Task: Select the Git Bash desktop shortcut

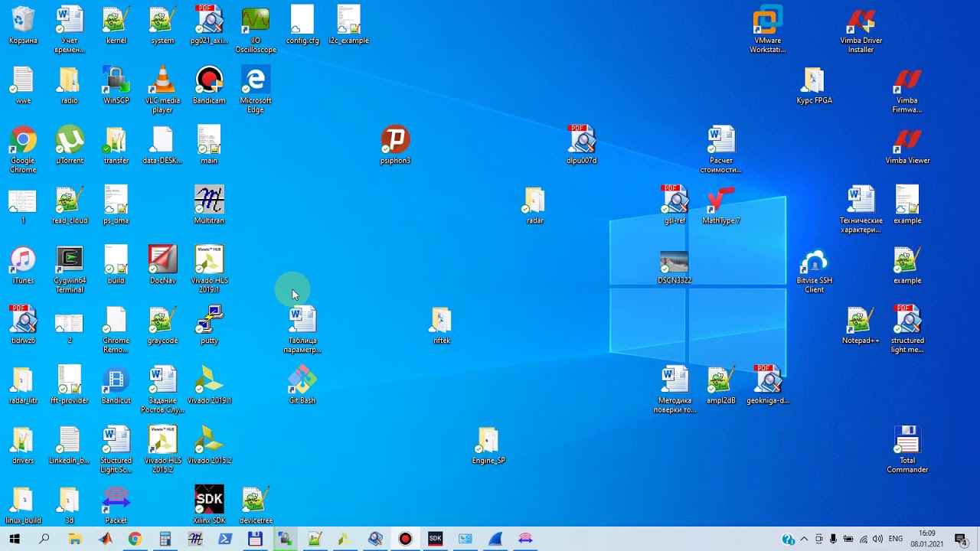Action: (x=302, y=385)
